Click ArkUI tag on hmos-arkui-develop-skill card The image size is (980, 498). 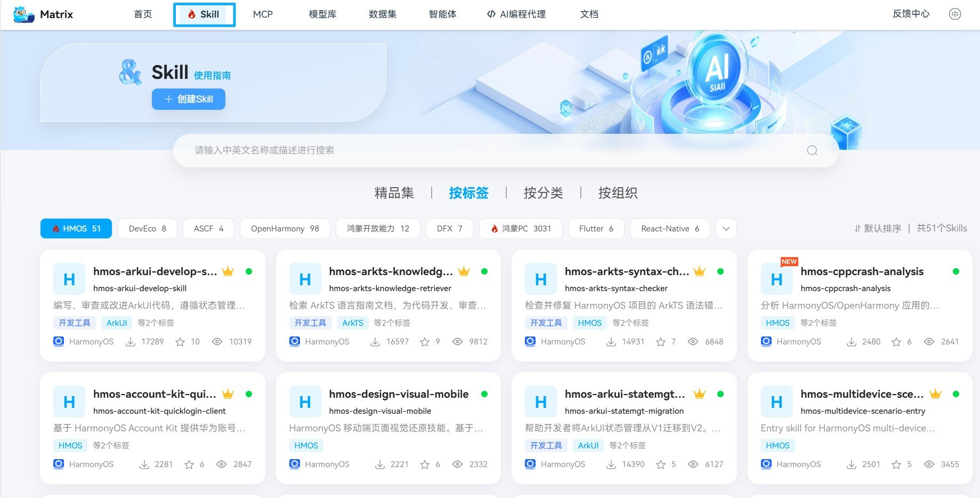[117, 323]
